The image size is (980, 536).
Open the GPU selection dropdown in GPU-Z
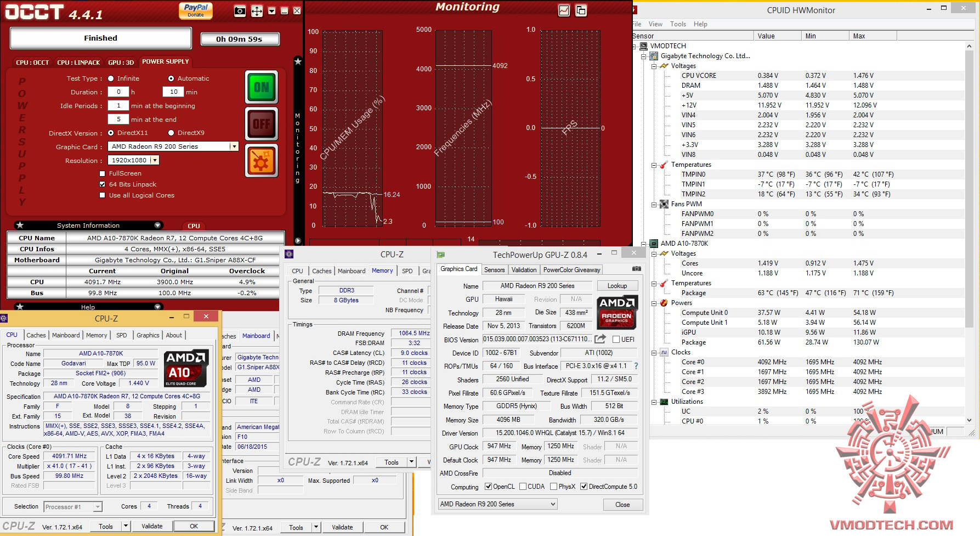553,504
